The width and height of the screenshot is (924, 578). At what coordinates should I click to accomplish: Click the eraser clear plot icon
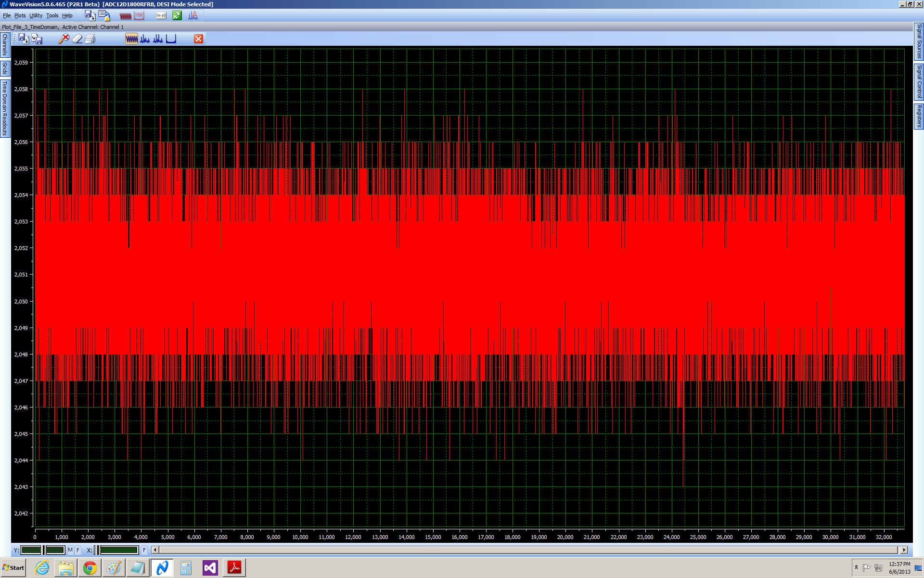point(77,39)
